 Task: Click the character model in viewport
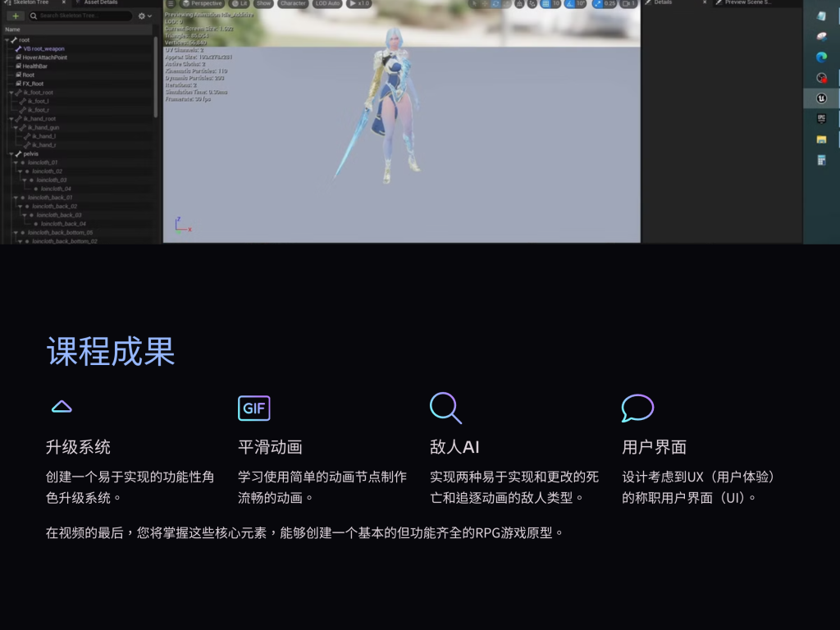pyautogui.click(x=395, y=104)
